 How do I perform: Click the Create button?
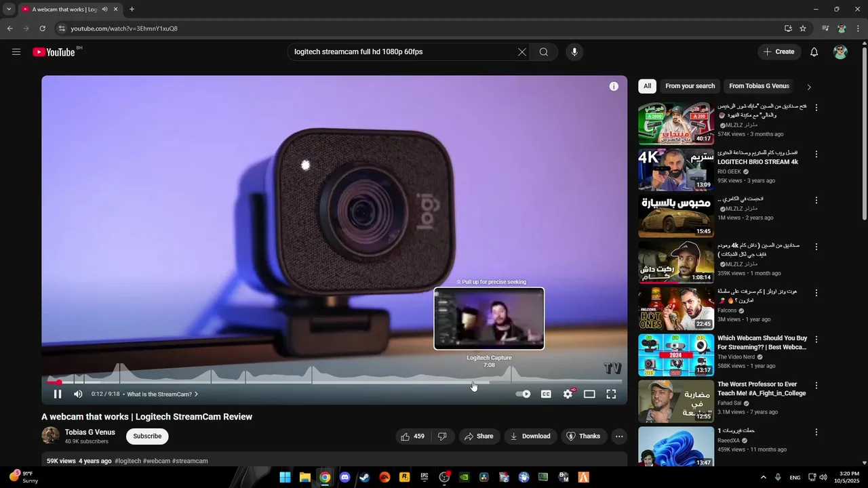(779, 52)
